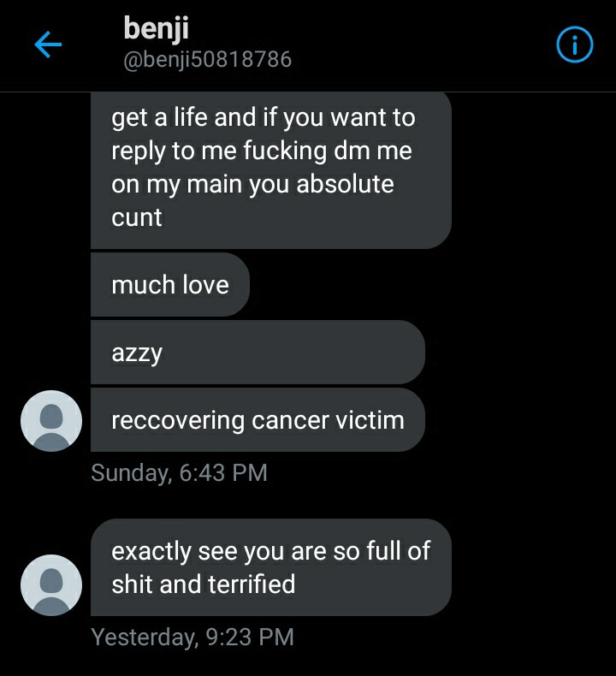The image size is (616, 676).
Task: Open conversation info via the circled i icon
Action: [x=575, y=44]
